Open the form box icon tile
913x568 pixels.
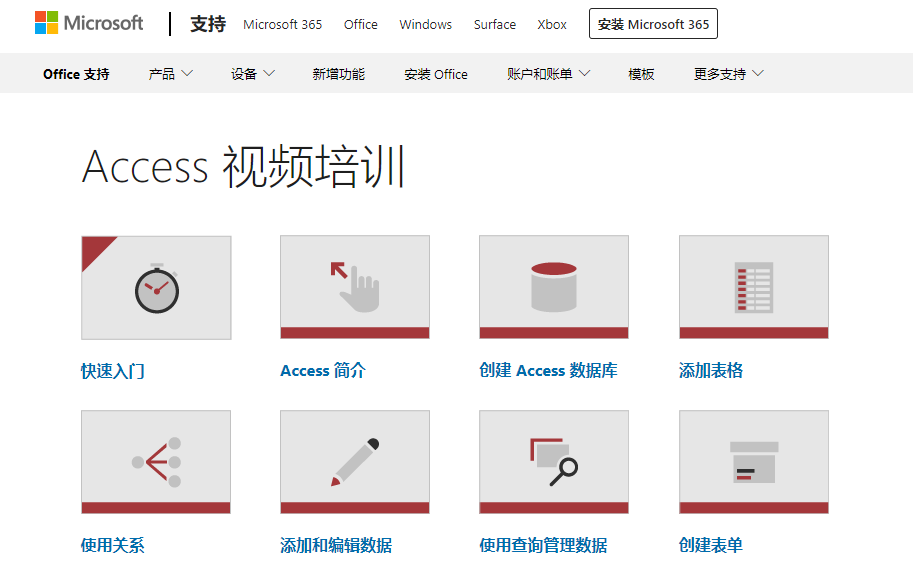(x=753, y=462)
